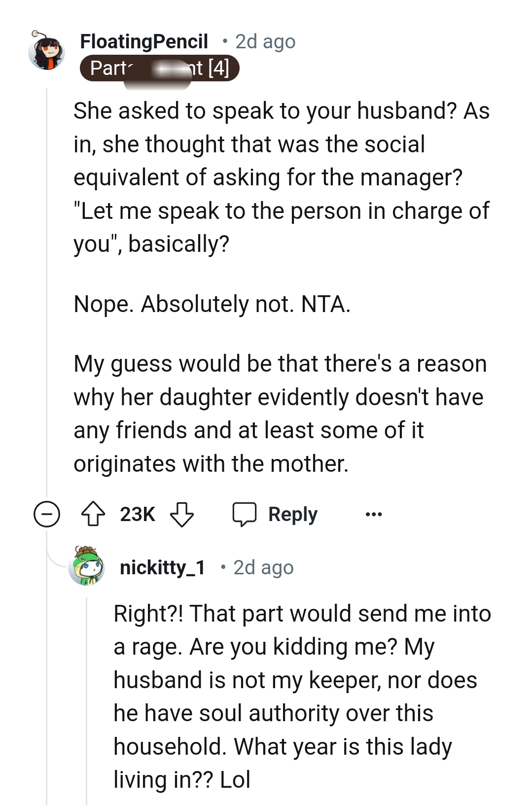Image resolution: width=532 pixels, height=805 pixels.
Task: Select the 2d ago timestamp
Action: [265, 41]
